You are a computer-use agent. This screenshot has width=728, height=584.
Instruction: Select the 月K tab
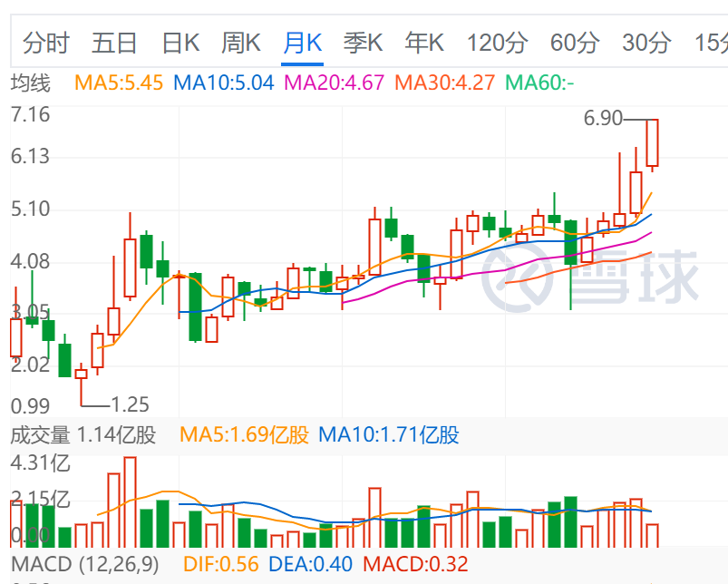pyautogui.click(x=302, y=43)
